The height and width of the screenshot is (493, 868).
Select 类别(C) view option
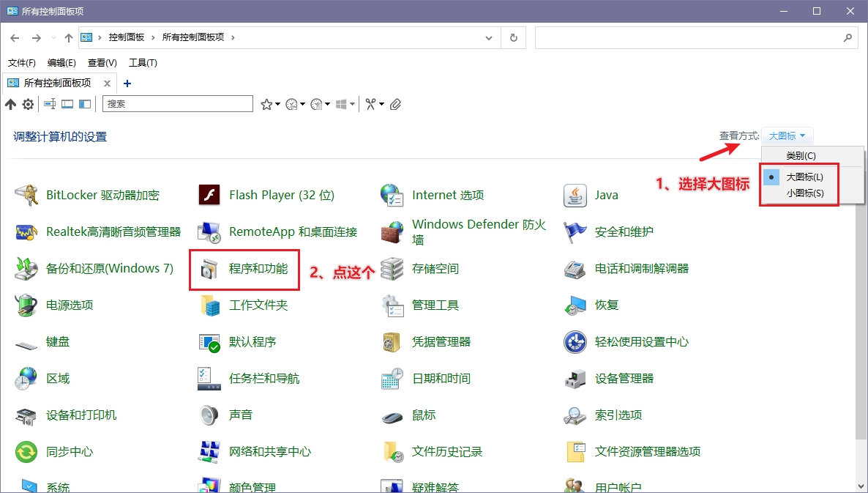[801, 155]
